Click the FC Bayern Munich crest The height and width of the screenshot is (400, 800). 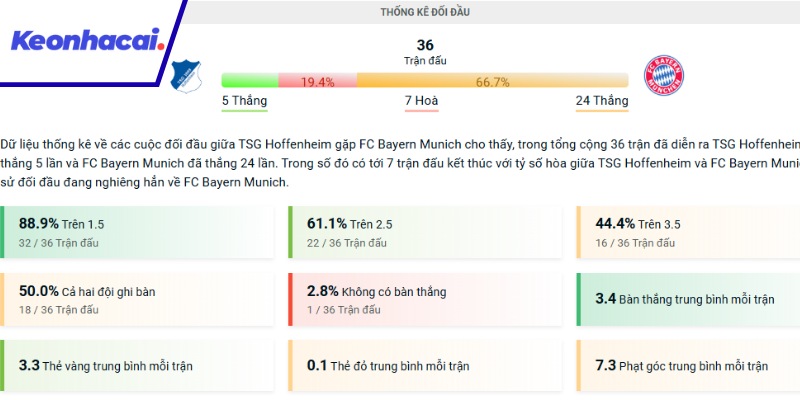coord(663,75)
